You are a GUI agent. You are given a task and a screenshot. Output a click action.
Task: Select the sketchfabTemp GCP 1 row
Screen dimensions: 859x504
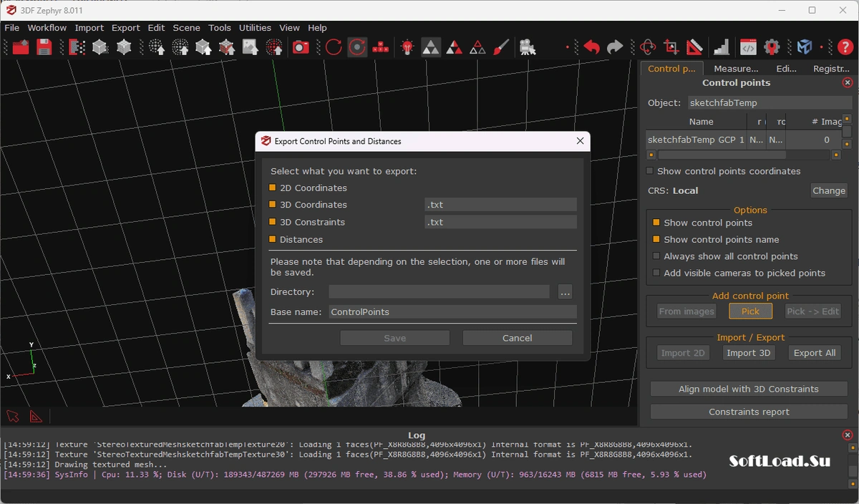(742, 140)
